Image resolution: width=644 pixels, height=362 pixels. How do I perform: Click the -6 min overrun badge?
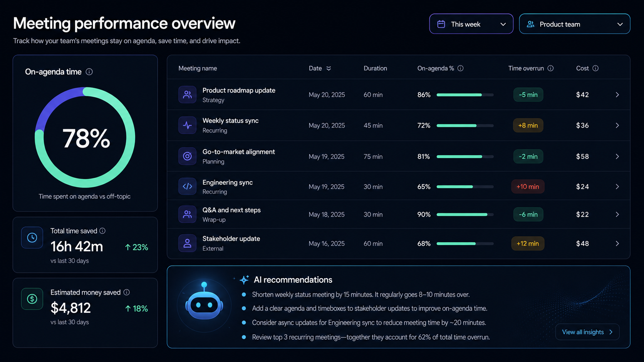(528, 214)
